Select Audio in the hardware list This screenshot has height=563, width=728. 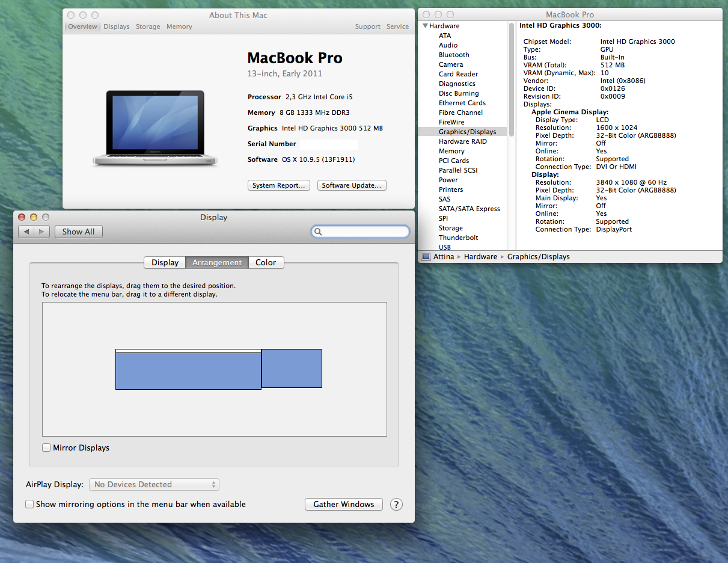[448, 45]
